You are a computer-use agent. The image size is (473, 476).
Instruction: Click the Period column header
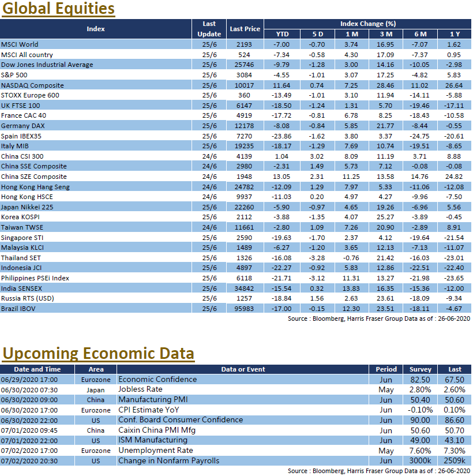386,369
